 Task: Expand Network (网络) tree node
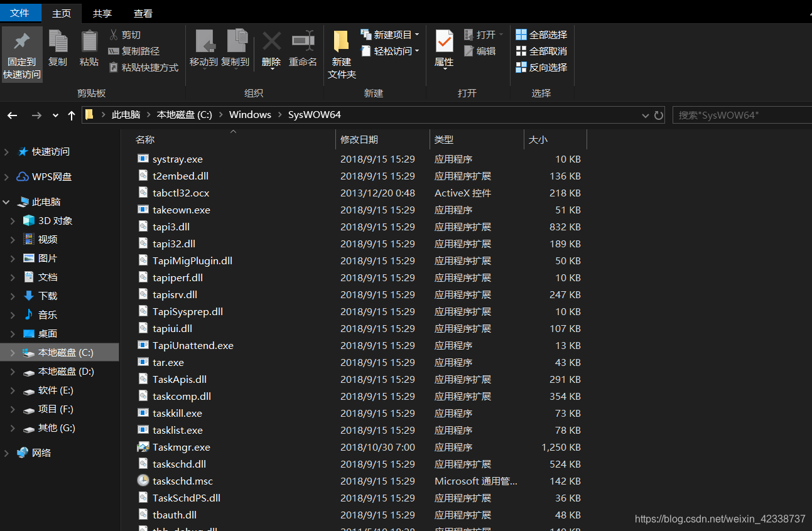pos(6,453)
